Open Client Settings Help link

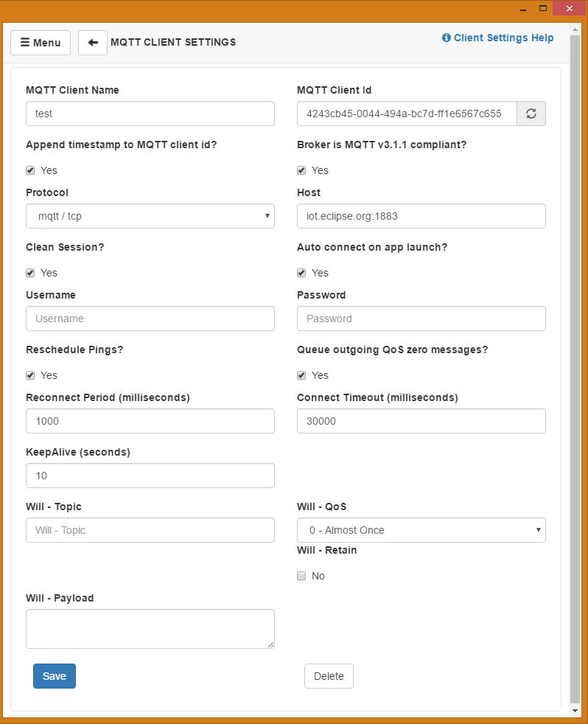point(497,38)
